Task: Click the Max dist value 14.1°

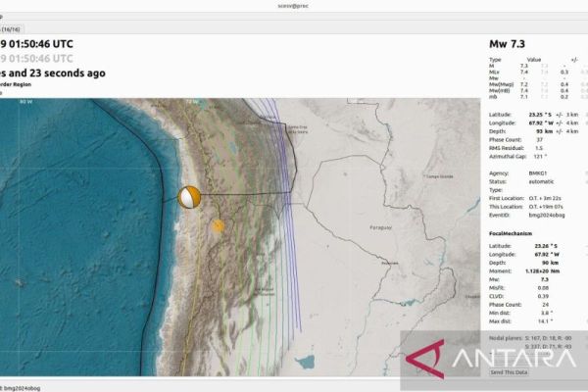Action: pos(545,321)
